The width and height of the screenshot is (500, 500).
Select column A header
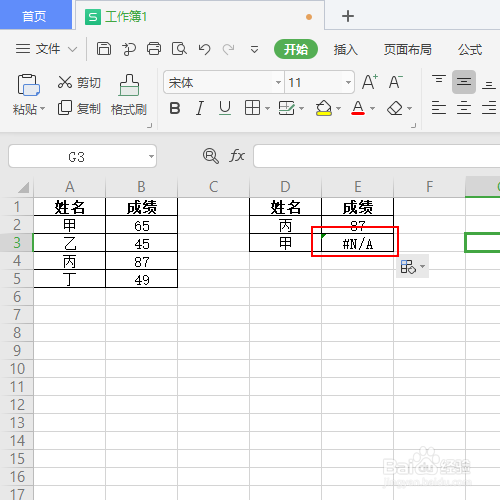coord(70,187)
